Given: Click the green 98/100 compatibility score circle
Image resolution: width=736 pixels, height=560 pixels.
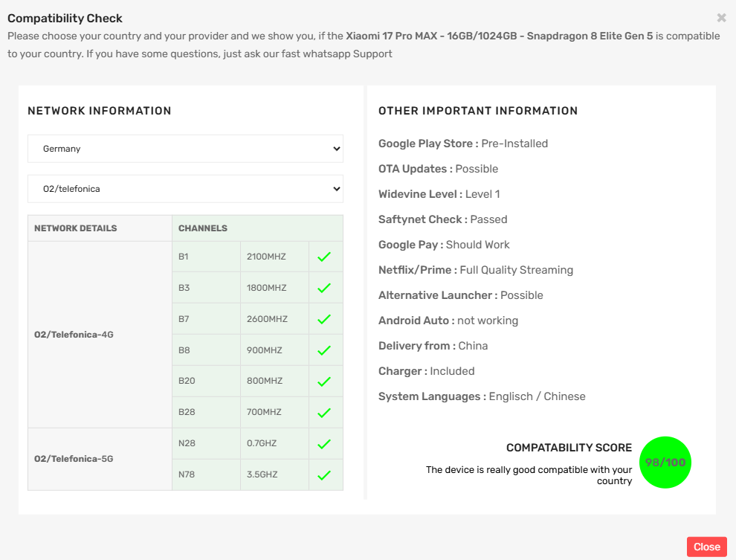Looking at the screenshot, I should (x=665, y=463).
